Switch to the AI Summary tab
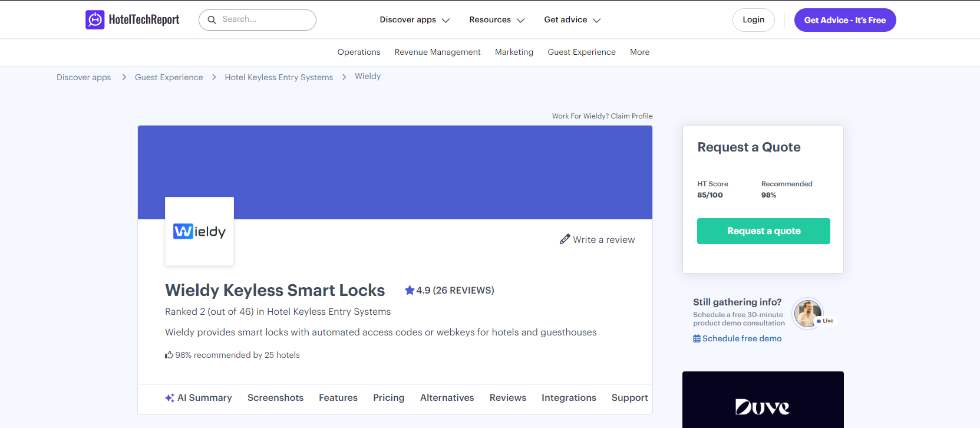This screenshot has width=980, height=428. (x=199, y=398)
